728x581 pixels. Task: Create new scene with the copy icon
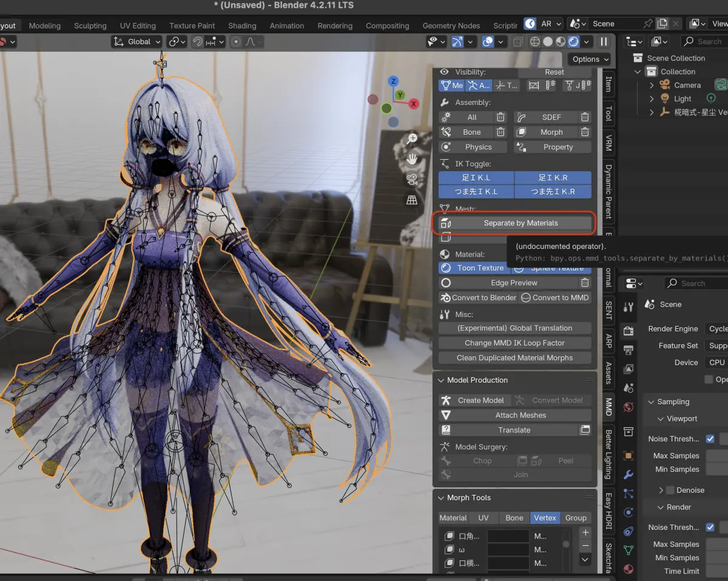[663, 24]
